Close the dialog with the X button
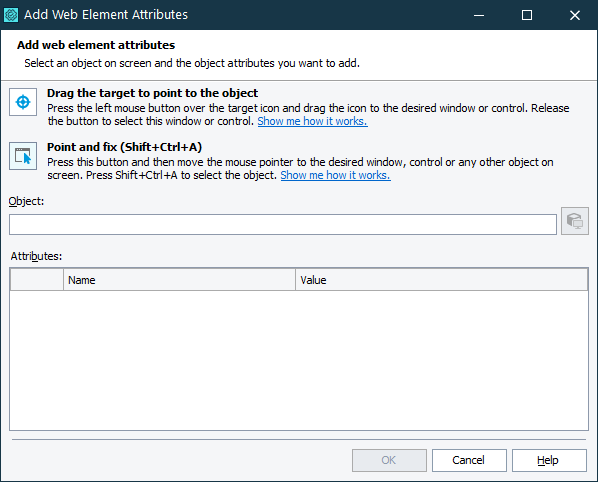This screenshot has height=482, width=598. pos(574,15)
